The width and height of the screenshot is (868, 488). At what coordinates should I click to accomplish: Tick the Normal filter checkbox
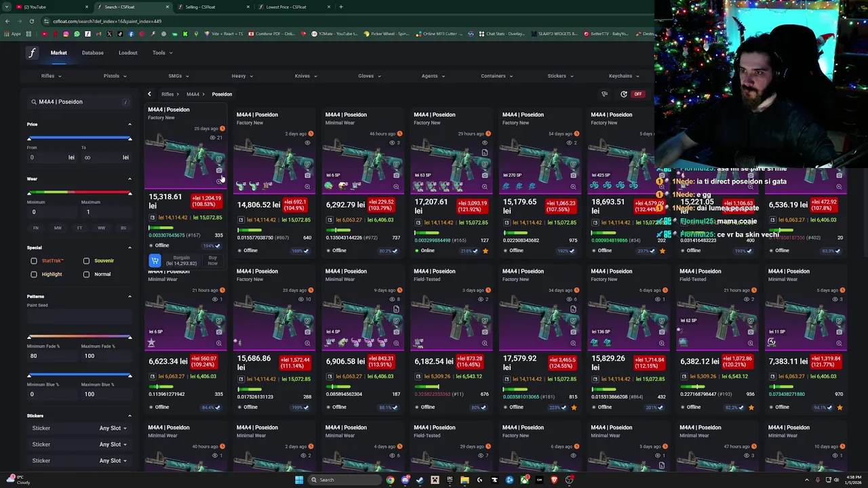point(86,274)
